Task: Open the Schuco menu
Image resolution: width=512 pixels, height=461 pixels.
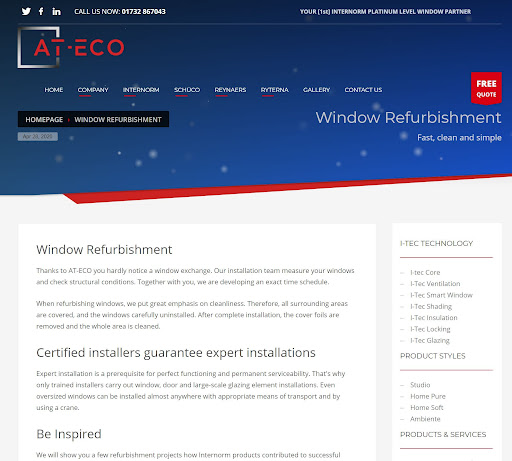Action: 187,90
